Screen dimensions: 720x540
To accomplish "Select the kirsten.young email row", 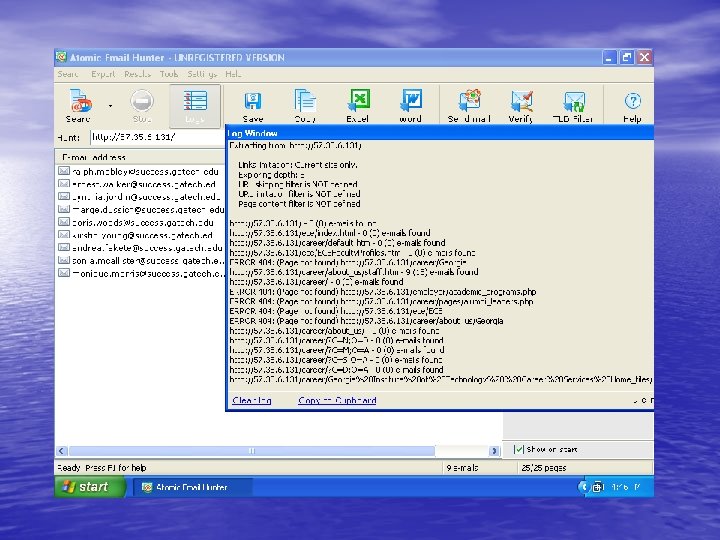I will click(x=140, y=235).
